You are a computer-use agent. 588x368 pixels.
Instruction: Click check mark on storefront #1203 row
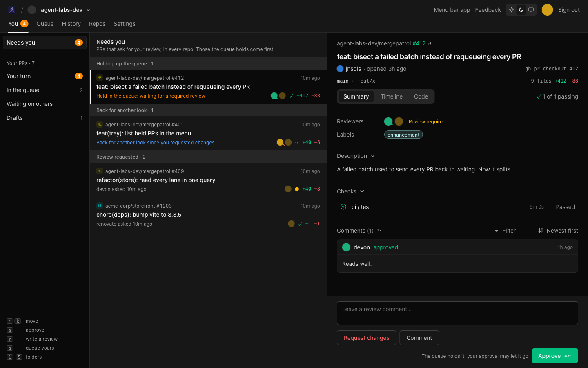pyautogui.click(x=300, y=224)
